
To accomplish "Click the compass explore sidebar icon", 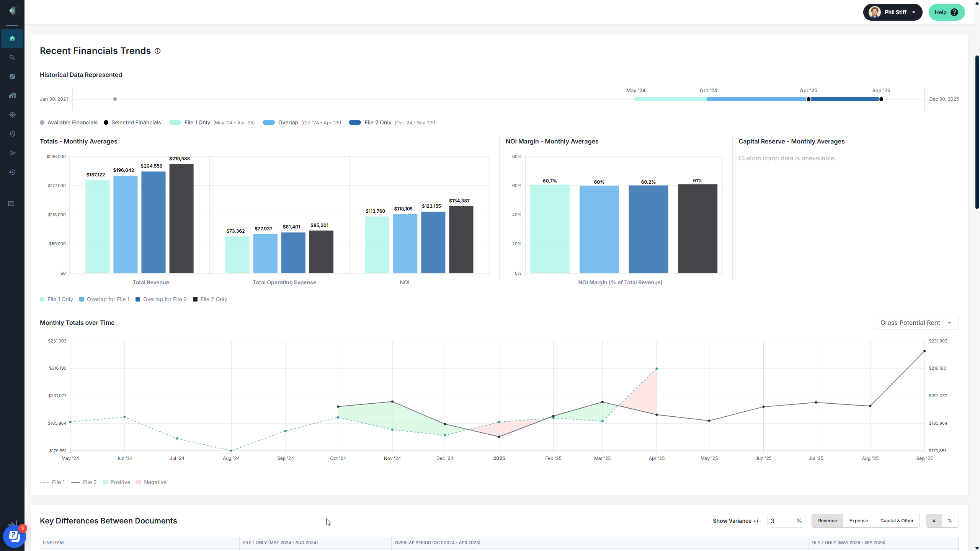I will click(12, 77).
